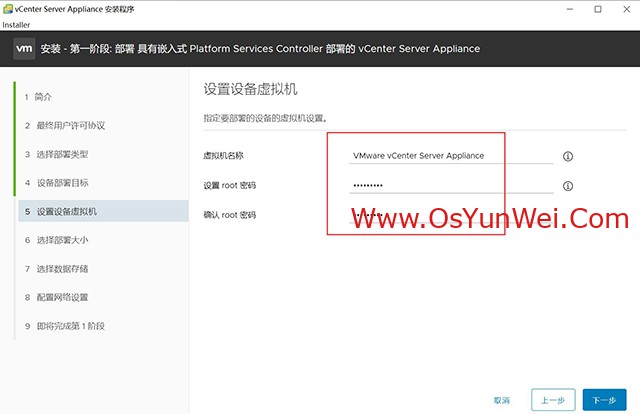Click the 设置设备虚拟机 page heading
Image resolution: width=640 pixels, height=414 pixels.
point(250,89)
